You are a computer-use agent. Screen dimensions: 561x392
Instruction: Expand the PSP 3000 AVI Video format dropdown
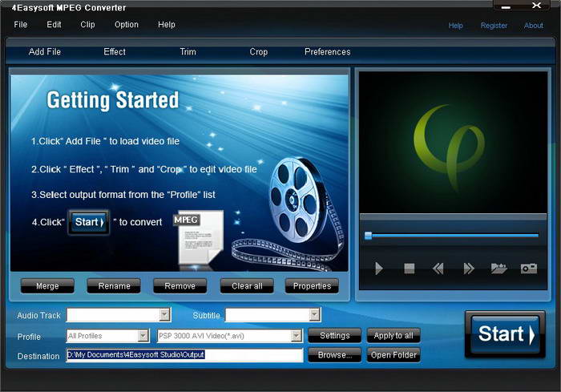pyautogui.click(x=297, y=336)
